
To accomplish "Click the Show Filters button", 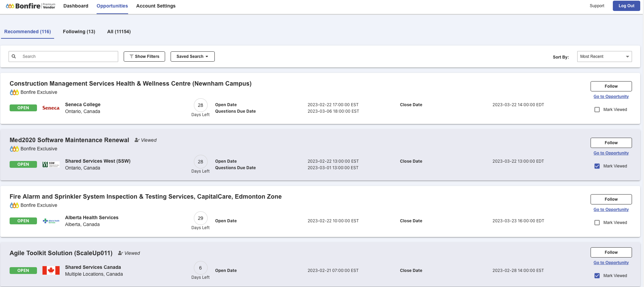I will tap(144, 57).
